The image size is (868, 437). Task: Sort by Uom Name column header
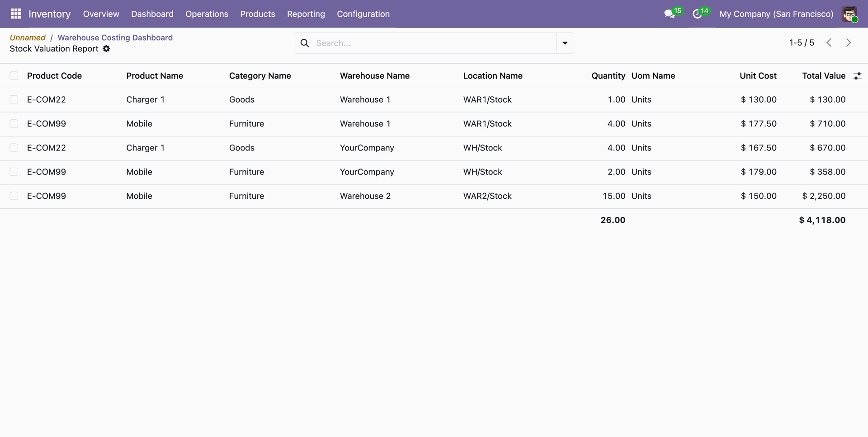click(653, 75)
